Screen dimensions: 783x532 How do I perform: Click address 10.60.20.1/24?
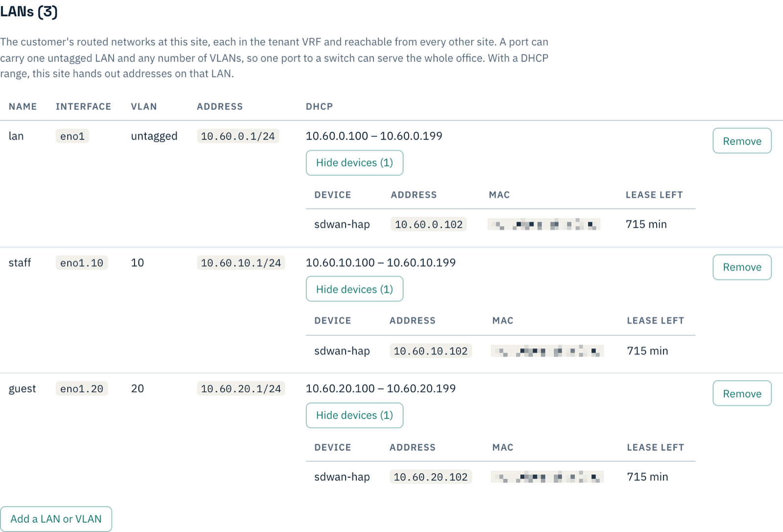click(241, 389)
